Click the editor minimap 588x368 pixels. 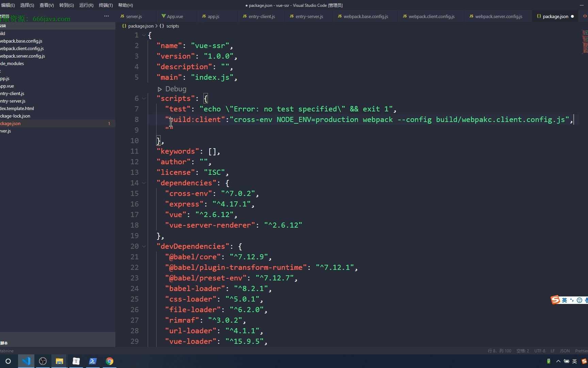click(x=585, y=42)
